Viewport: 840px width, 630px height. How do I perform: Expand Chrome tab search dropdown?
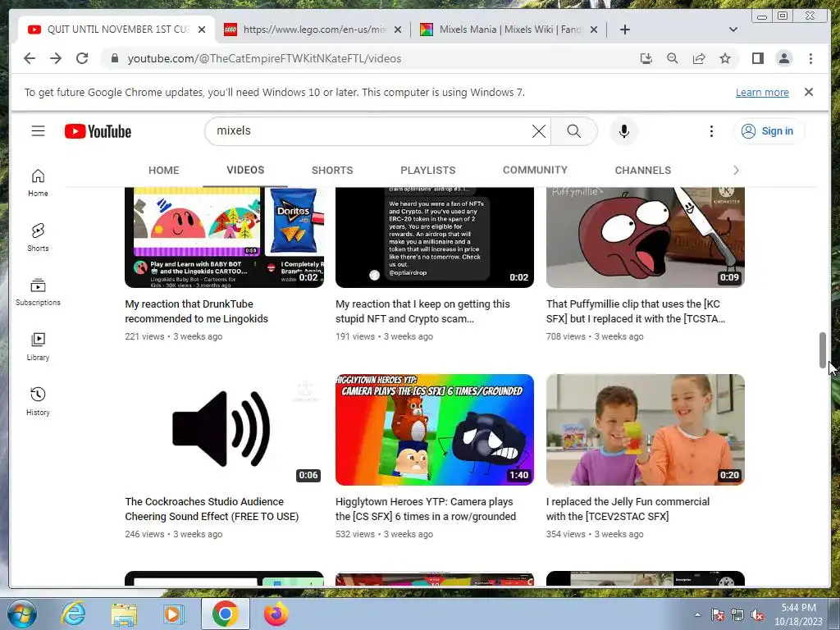coord(733,30)
